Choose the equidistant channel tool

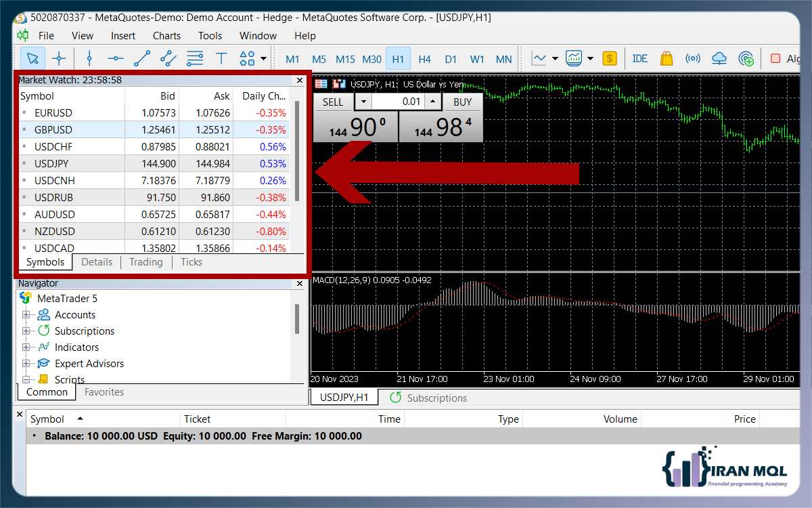(168, 59)
